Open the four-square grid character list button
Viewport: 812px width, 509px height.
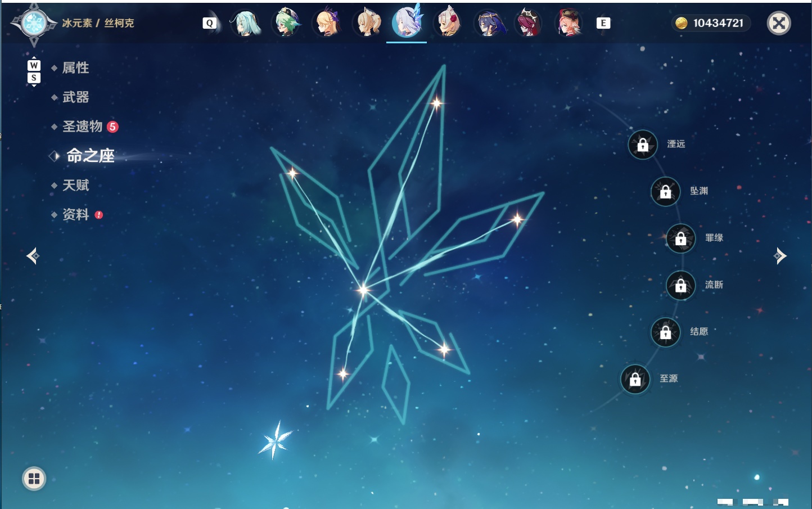click(34, 479)
